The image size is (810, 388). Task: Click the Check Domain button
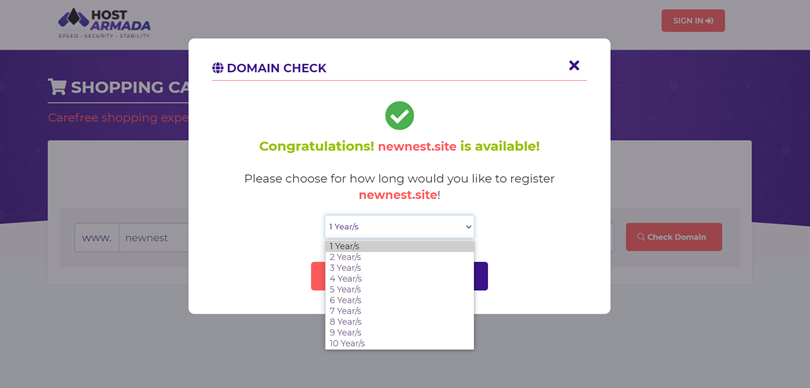click(674, 237)
